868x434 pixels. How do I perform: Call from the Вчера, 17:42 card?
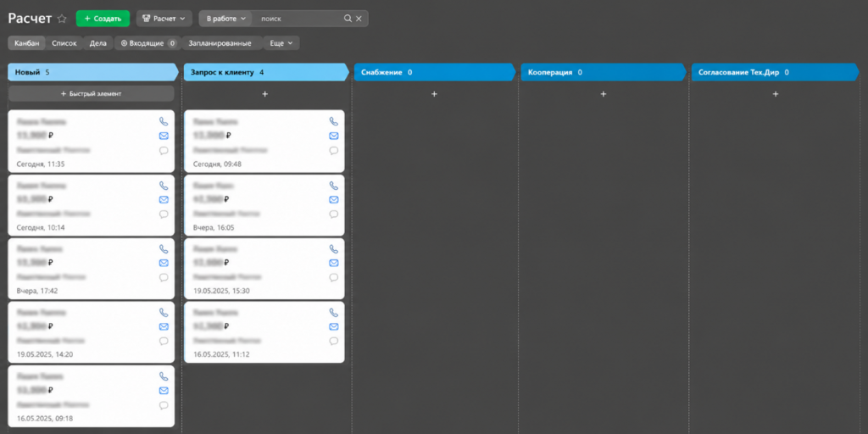point(164,249)
